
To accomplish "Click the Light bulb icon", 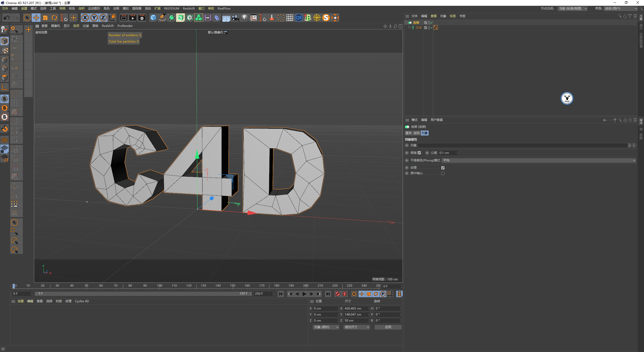I will pos(244,18).
